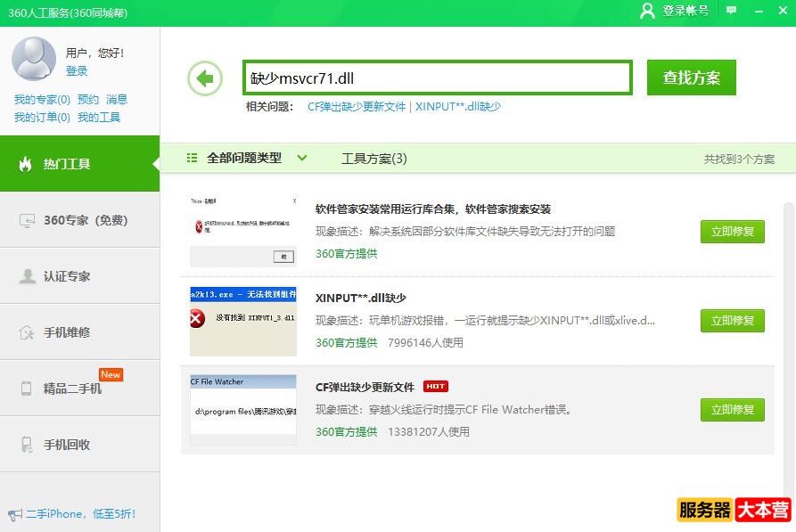Expand the 全部问题类型 dropdown
This screenshot has width=796, height=532.
click(x=246, y=158)
